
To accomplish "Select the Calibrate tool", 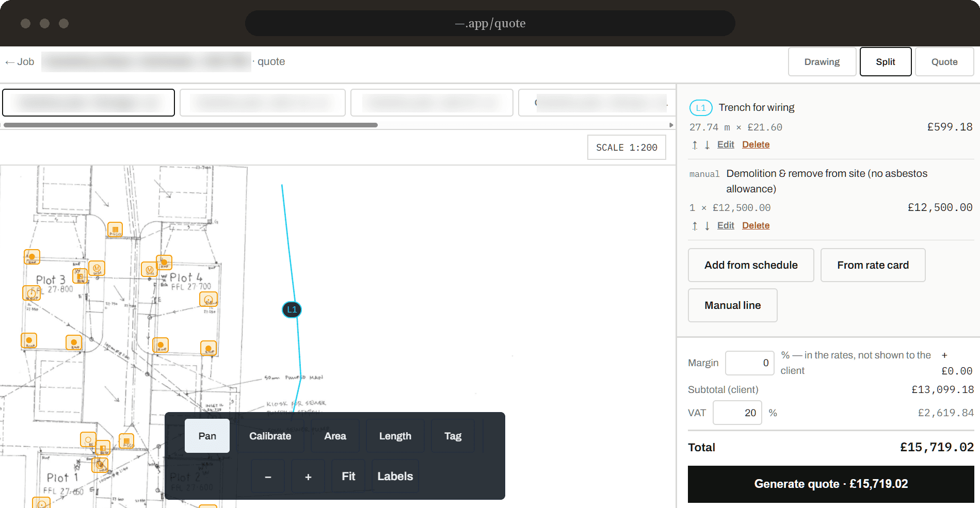I will click(x=270, y=436).
